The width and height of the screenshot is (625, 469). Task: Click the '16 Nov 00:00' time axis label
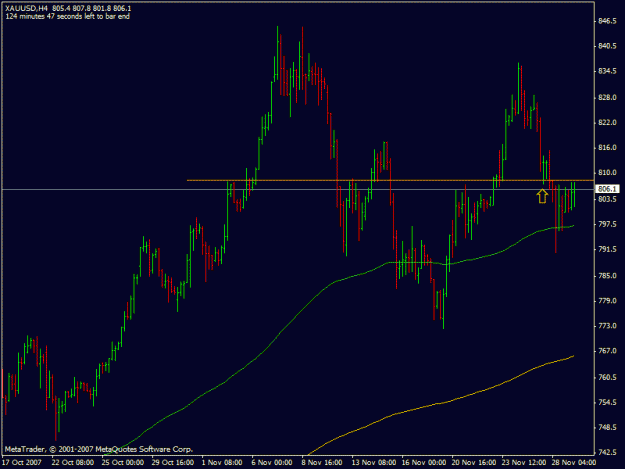point(424,463)
